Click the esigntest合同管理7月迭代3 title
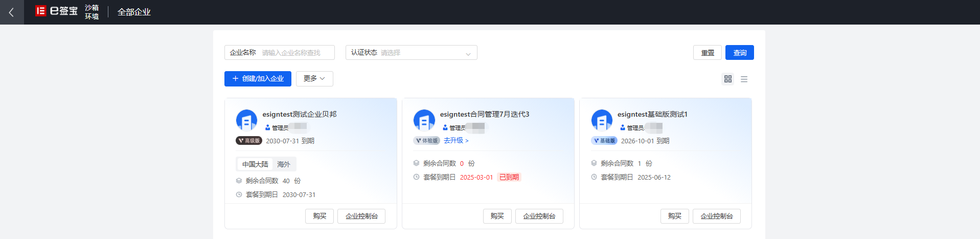 point(485,114)
